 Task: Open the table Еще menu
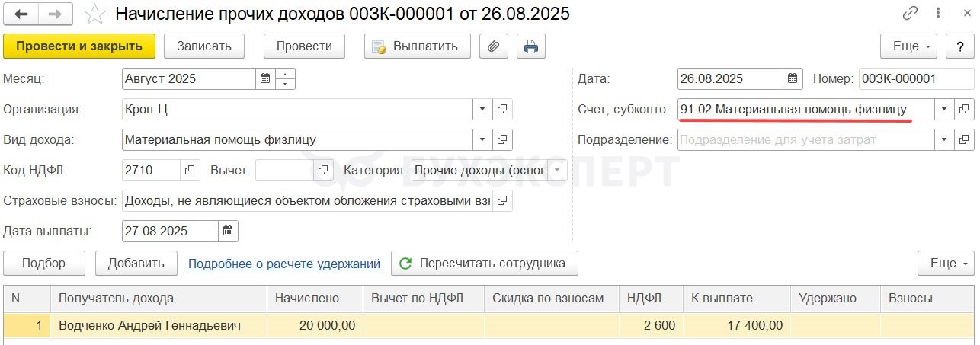(946, 263)
